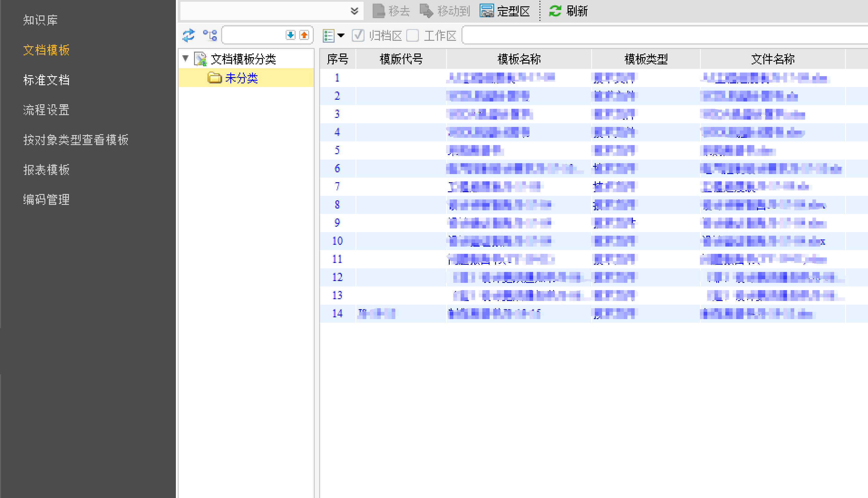The width and height of the screenshot is (868, 498).
Task: Click the tree search input field
Action: [x=254, y=35]
